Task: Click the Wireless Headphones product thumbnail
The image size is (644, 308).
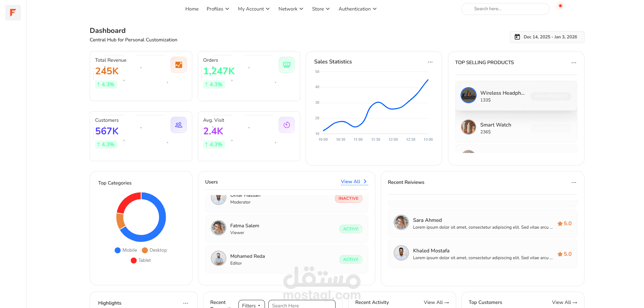Action: tap(468, 95)
